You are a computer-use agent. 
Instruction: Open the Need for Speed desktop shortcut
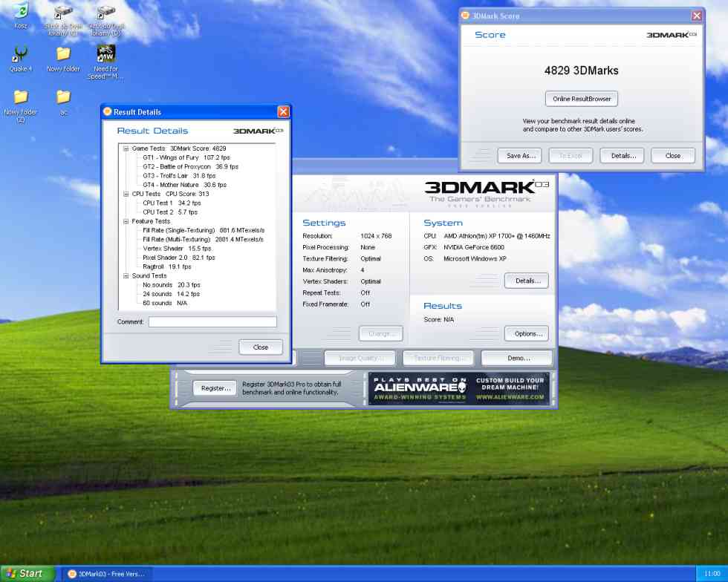pyautogui.click(x=105, y=62)
